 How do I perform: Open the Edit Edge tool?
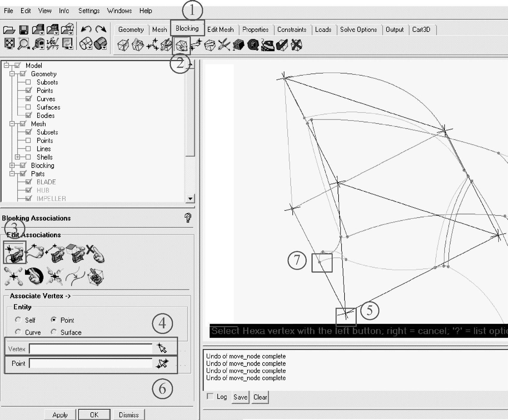[x=224, y=45]
